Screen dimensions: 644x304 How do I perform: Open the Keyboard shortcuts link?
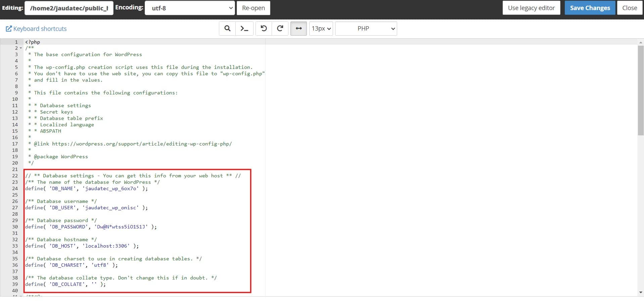pyautogui.click(x=36, y=29)
